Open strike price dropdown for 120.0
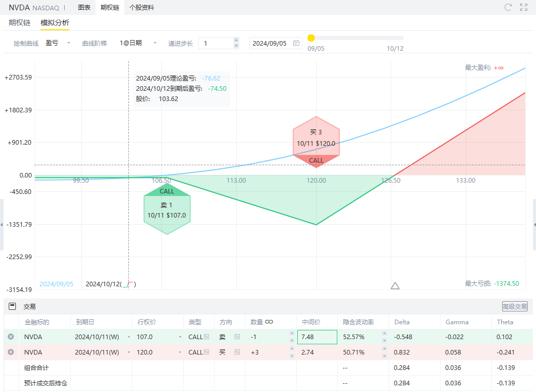536x392 pixels. click(x=180, y=352)
